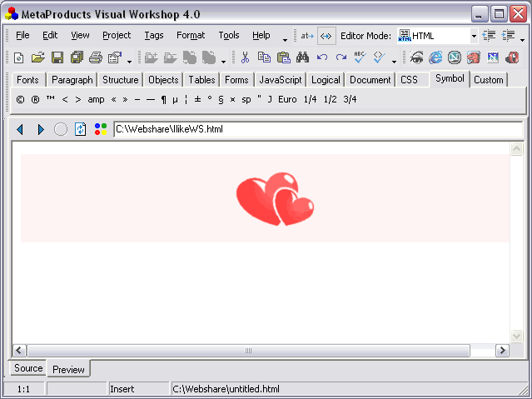532x399 pixels.
Task: Paste with the clipboard icon
Action: 283,57
